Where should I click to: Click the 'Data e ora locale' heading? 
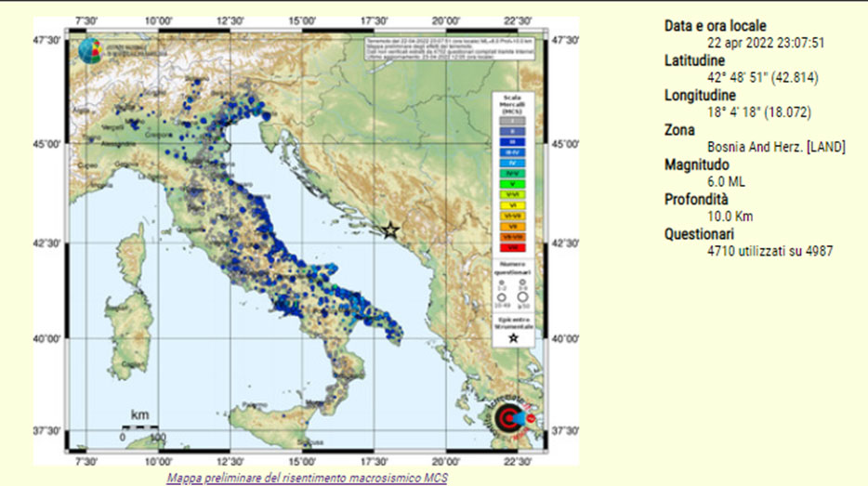coord(715,26)
